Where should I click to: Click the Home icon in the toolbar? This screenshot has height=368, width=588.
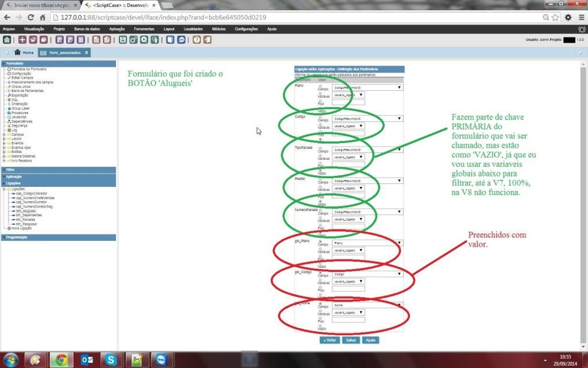click(x=7, y=40)
